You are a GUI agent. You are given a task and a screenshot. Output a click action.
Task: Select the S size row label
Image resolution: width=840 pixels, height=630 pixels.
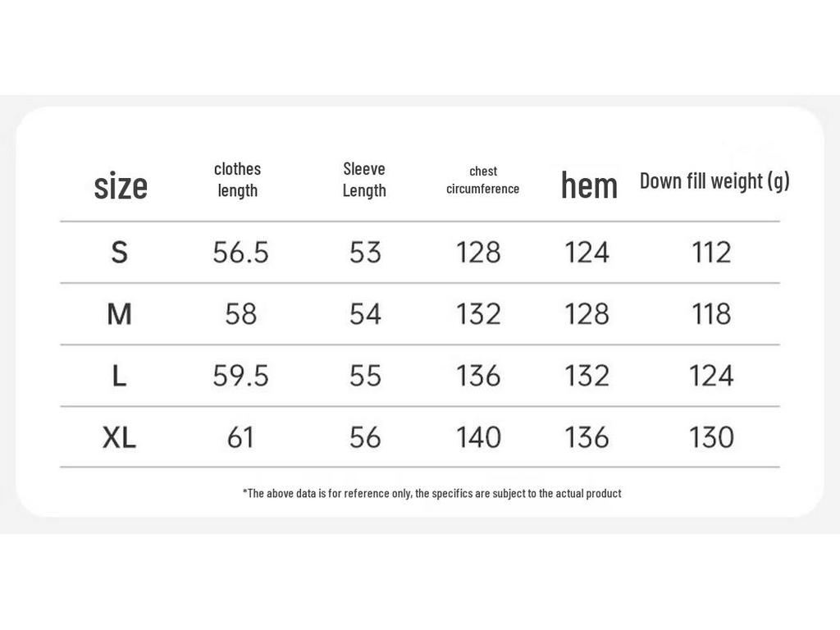[120, 252]
